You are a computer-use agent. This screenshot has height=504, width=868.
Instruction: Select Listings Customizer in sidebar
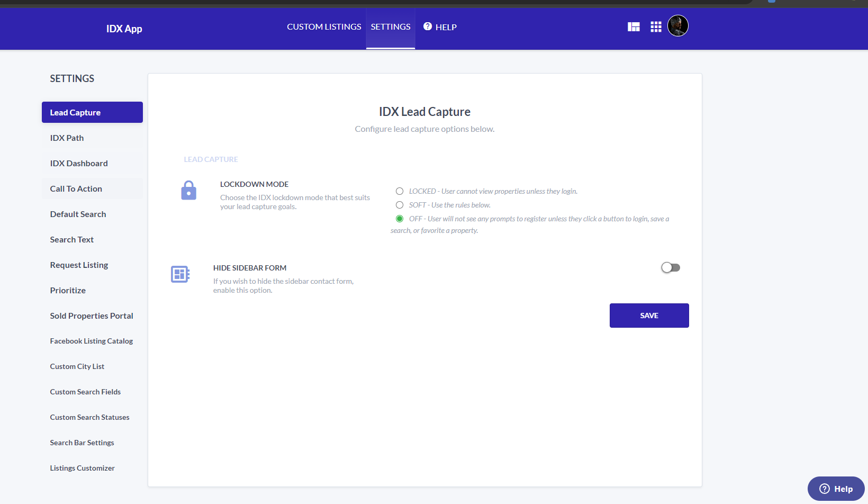(x=83, y=469)
